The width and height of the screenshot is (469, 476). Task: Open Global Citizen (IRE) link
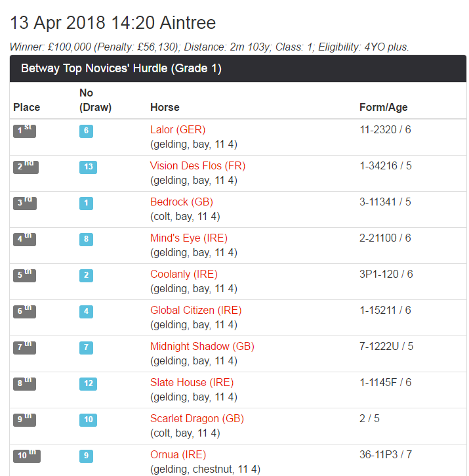[195, 310]
